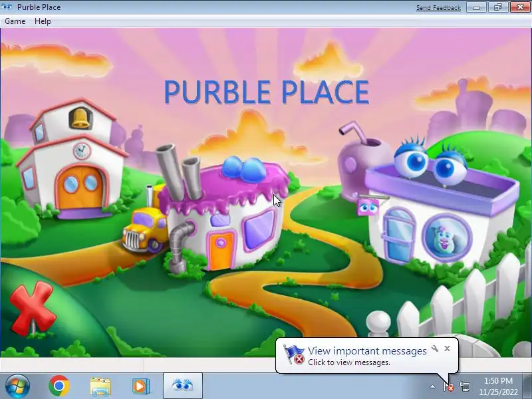The height and width of the screenshot is (399, 532).
Task: Click the Send Feedback link
Action: [438, 7]
